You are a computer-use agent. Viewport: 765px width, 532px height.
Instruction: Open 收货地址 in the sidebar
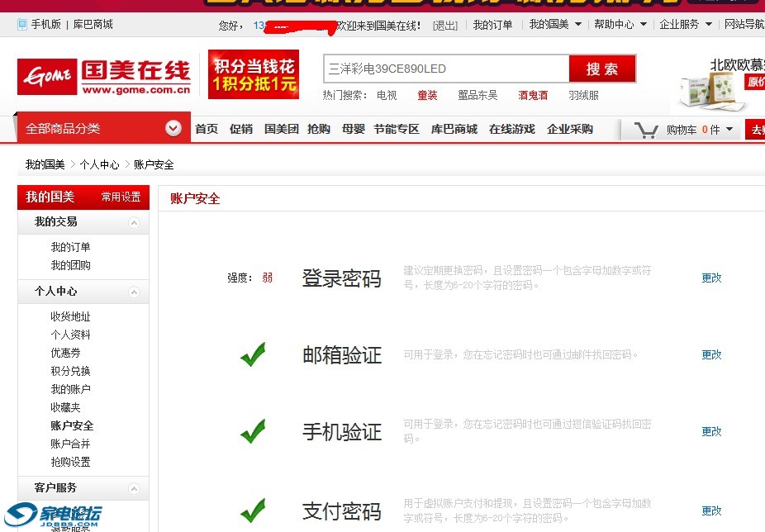coord(70,316)
